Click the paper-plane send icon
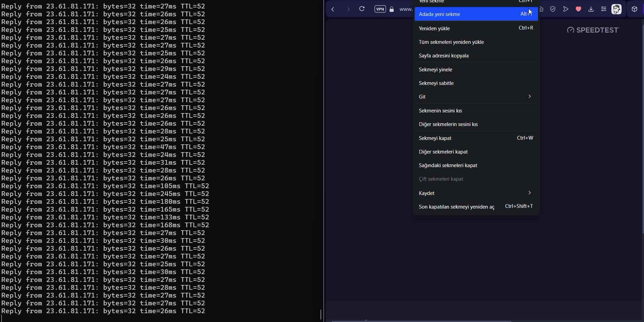The image size is (644, 322). [x=566, y=9]
